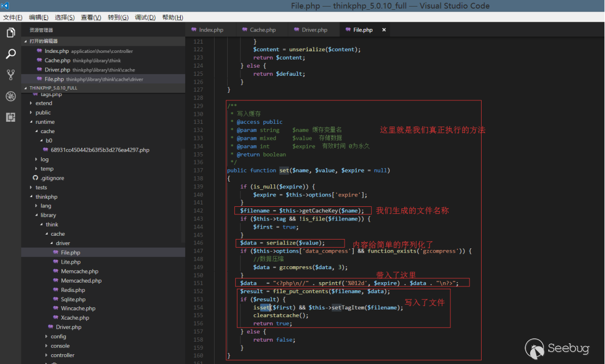Open the Search activity bar icon

10,54
